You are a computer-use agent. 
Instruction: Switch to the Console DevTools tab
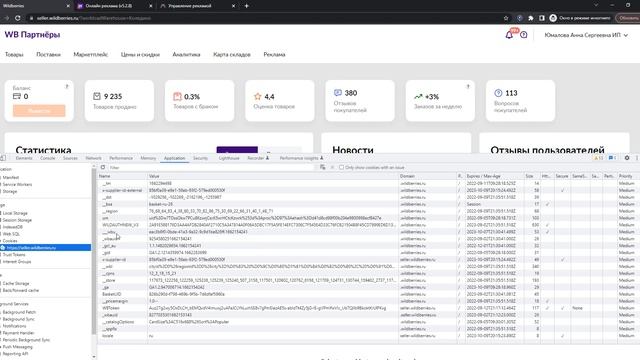(x=47, y=158)
